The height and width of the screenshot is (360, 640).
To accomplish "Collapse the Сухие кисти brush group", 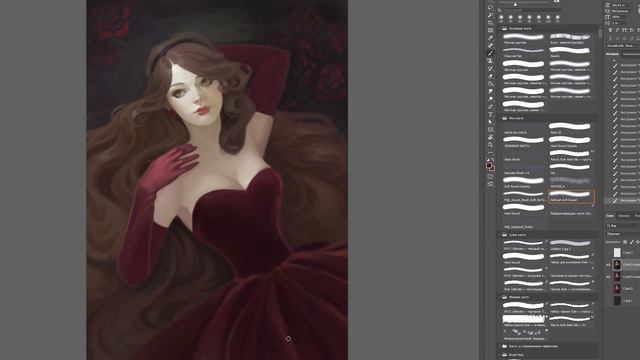I will [500, 235].
